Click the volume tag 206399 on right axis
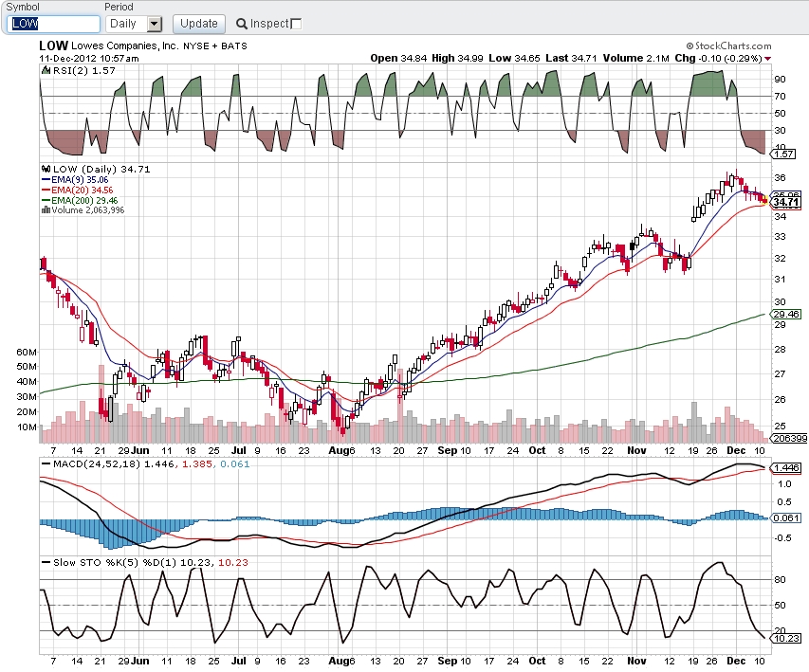The image size is (809, 672). point(789,439)
